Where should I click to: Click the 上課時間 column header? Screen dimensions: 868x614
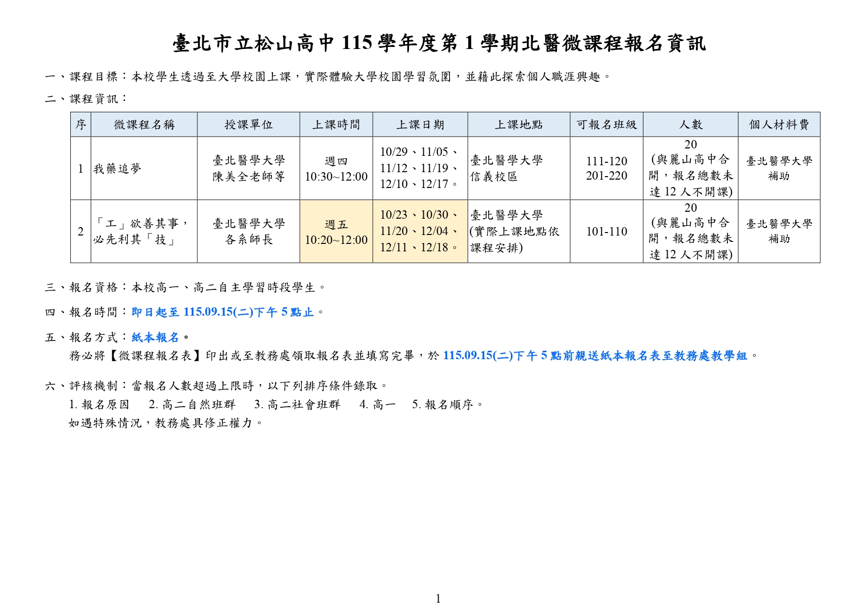point(336,125)
